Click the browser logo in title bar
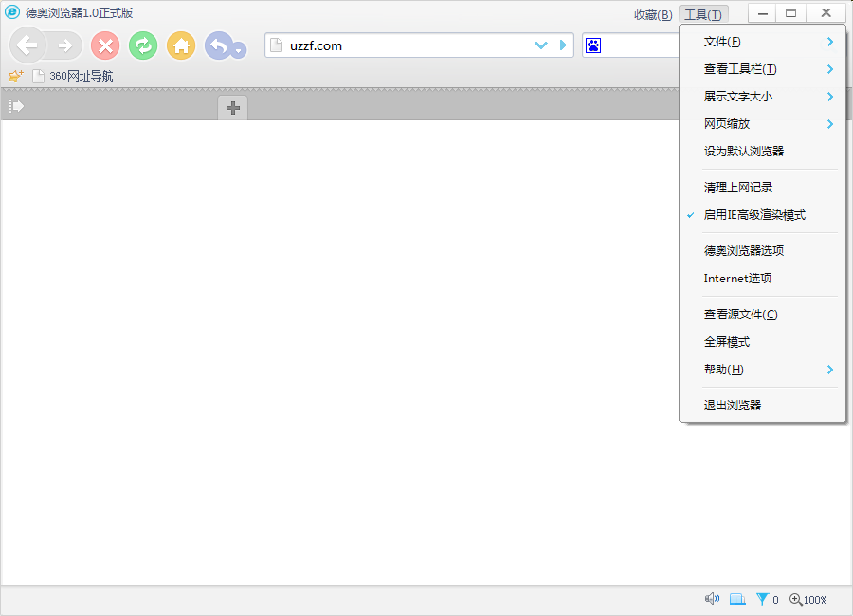Image resolution: width=853 pixels, height=616 pixels. click(x=12, y=12)
